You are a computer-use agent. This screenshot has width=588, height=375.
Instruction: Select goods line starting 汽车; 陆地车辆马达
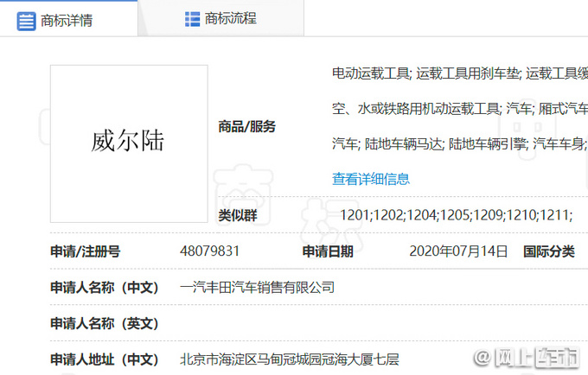(x=460, y=143)
